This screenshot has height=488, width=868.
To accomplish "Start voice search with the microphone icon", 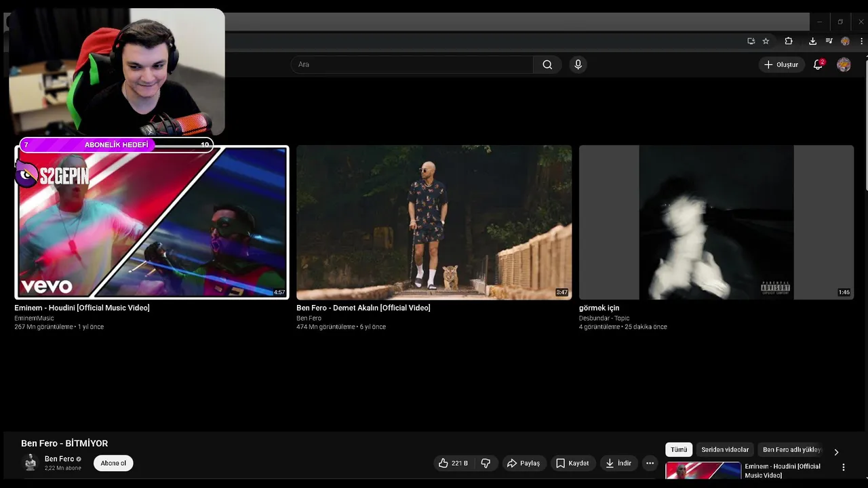I will click(x=578, y=64).
